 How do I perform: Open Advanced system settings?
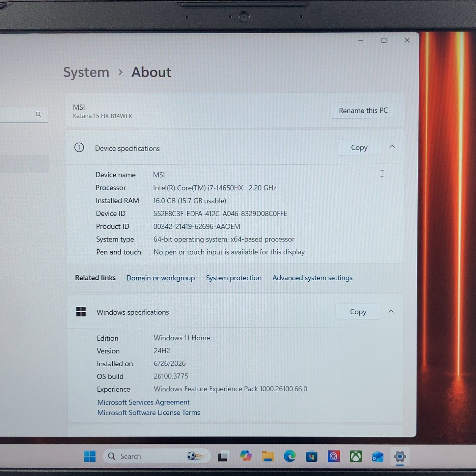(312, 278)
